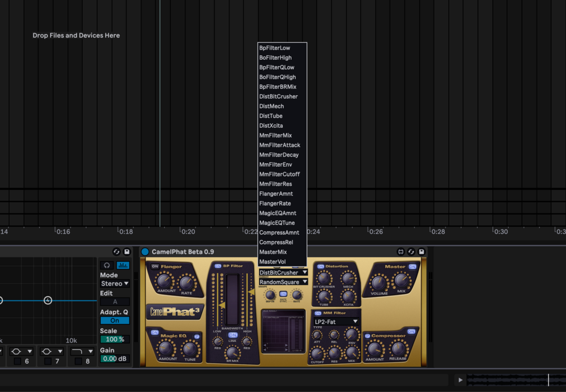
Task: Click the Magic EQ TUNE knob
Action: 189,349
